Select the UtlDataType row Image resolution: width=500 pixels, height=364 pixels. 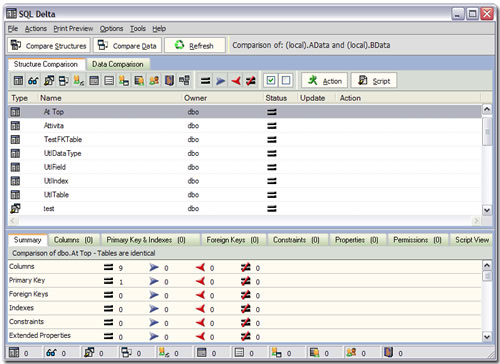pyautogui.click(x=245, y=153)
